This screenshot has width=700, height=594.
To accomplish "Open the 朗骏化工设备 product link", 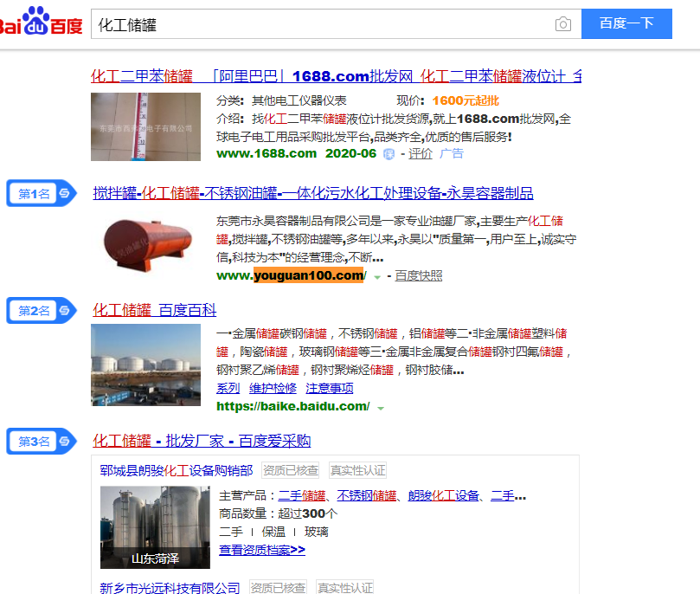I will coord(443,496).
